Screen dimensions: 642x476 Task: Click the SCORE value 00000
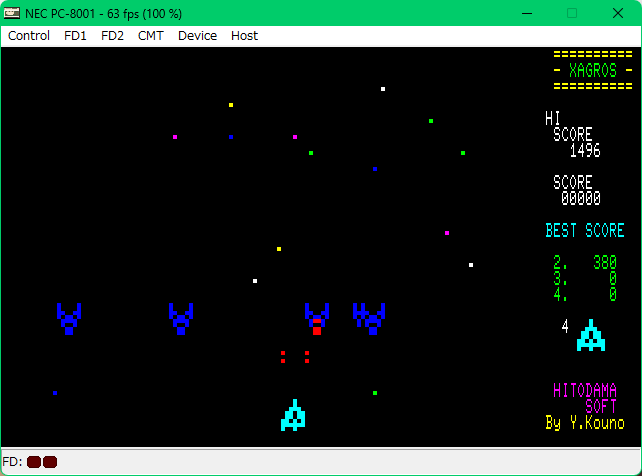tap(581, 199)
